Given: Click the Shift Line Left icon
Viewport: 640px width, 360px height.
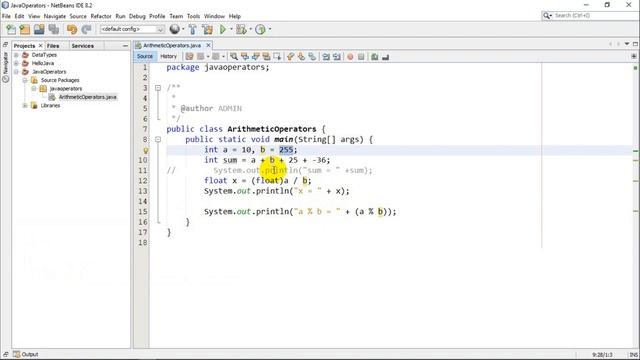Looking at the screenshot, I should pos(326,57).
